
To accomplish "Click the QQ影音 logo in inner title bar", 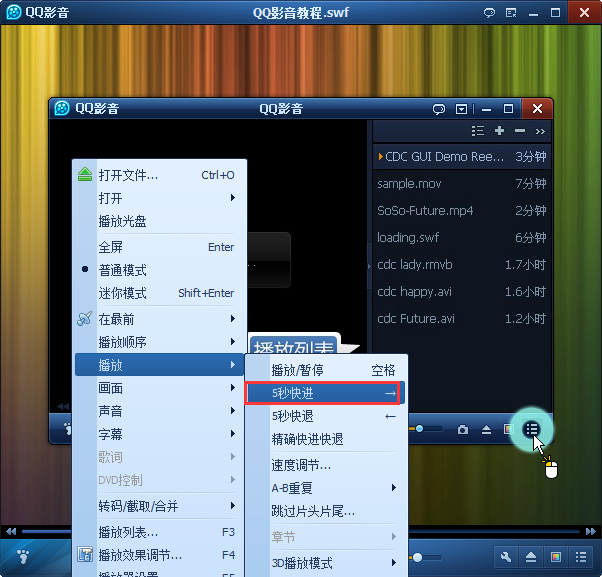I will [62, 108].
